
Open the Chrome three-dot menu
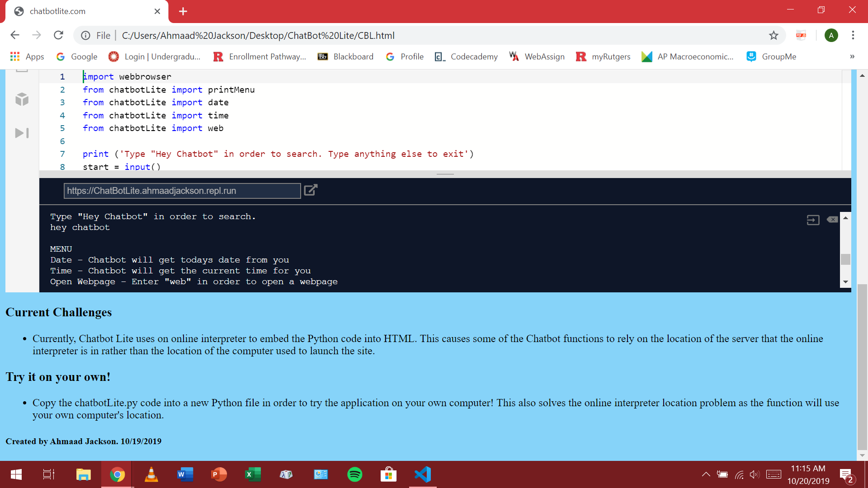(853, 35)
